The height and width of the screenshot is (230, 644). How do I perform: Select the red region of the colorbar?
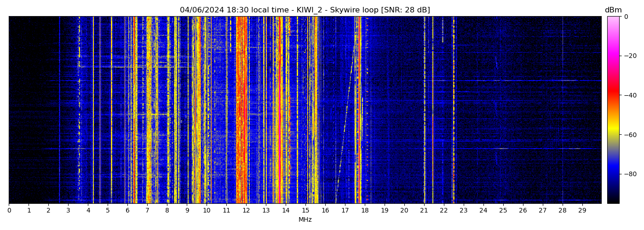[613, 94]
